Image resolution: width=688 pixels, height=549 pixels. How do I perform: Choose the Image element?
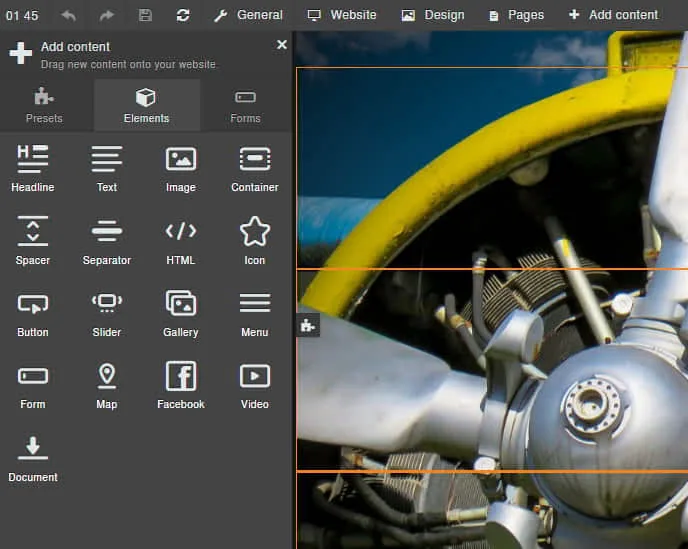click(x=181, y=169)
